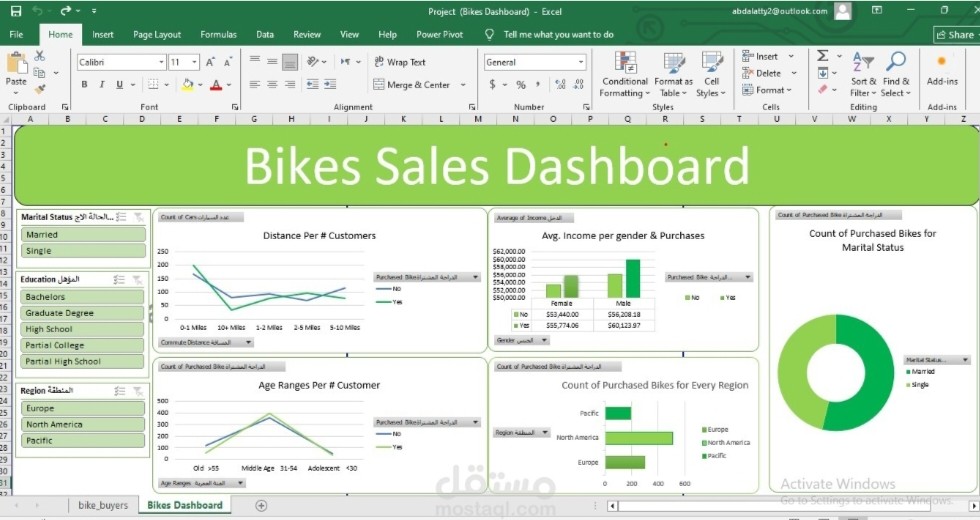The image size is (980, 520).
Task: Click the Decrease Decimal icon
Action: coord(579,84)
